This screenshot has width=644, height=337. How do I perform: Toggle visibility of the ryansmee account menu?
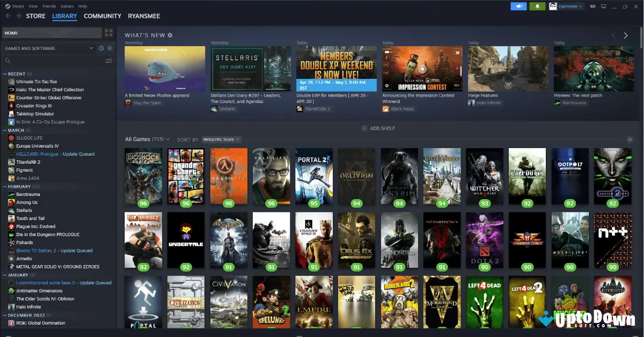[x=566, y=6]
